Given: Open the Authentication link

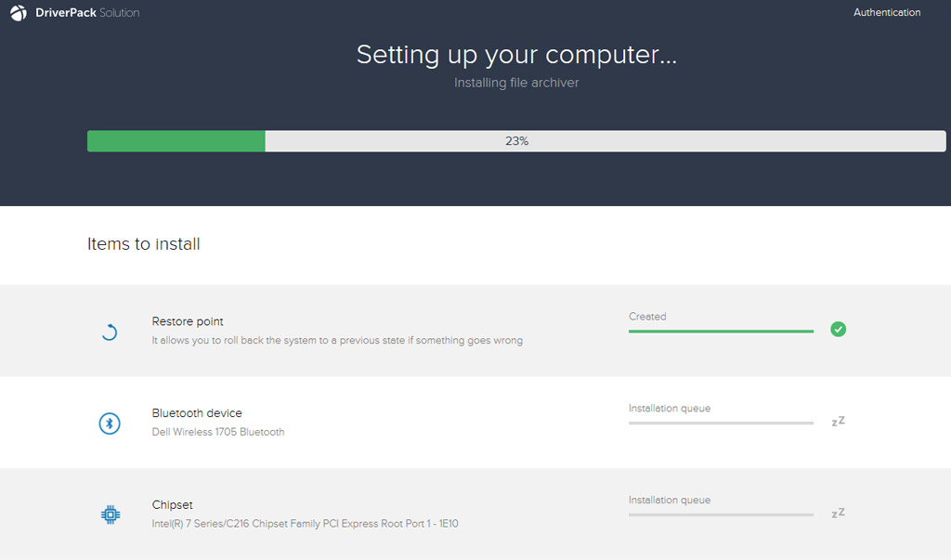Looking at the screenshot, I should 887,12.
